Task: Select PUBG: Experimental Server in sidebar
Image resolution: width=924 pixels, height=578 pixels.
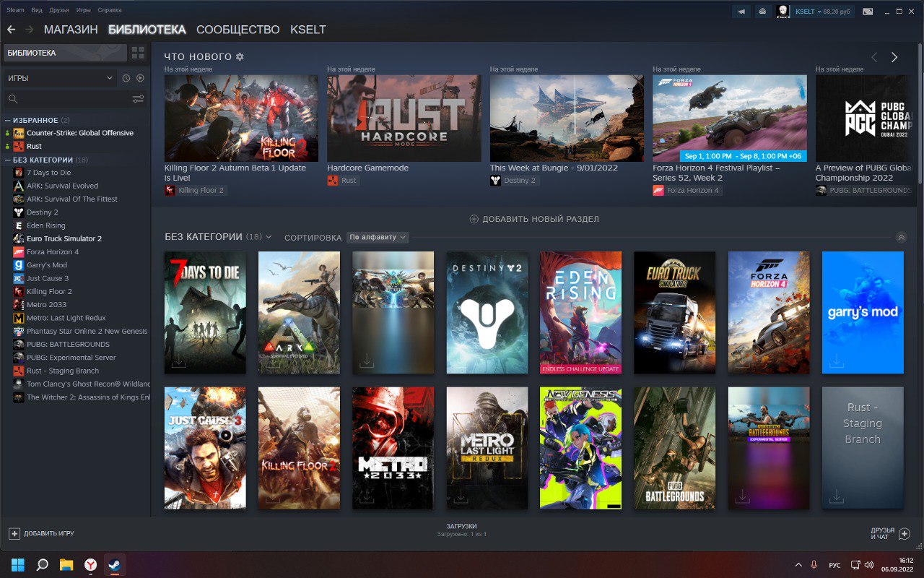Action: pyautogui.click(x=71, y=358)
